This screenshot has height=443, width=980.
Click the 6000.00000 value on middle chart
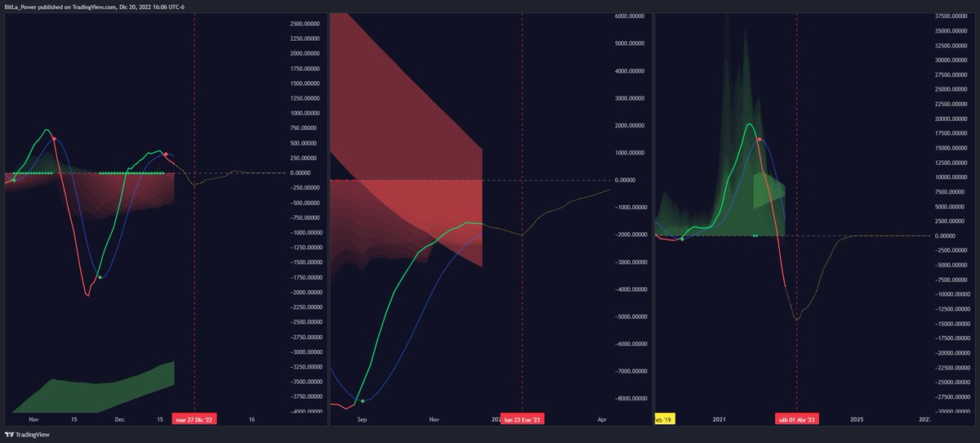[631, 16]
